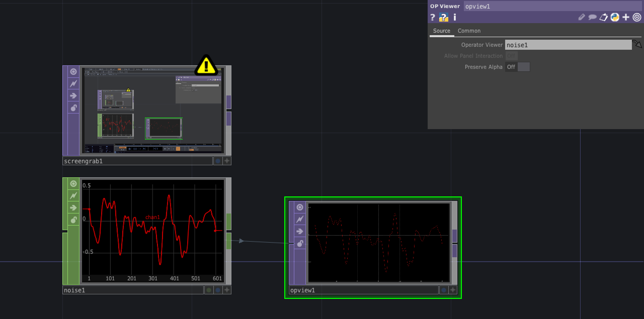The width and height of the screenshot is (644, 319).
Task: Toggle bypass flag on opview1 node
Action: (300, 219)
